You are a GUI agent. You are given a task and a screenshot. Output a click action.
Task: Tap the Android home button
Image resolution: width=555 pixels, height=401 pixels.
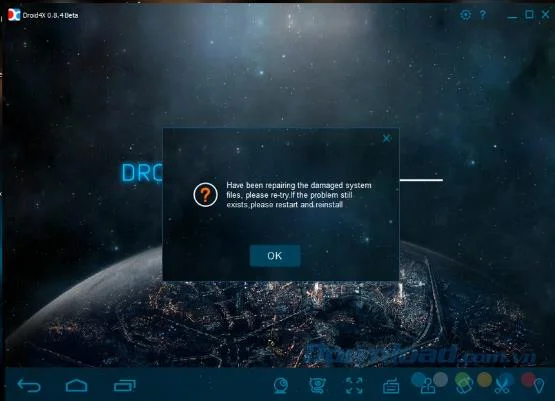[x=76, y=385]
